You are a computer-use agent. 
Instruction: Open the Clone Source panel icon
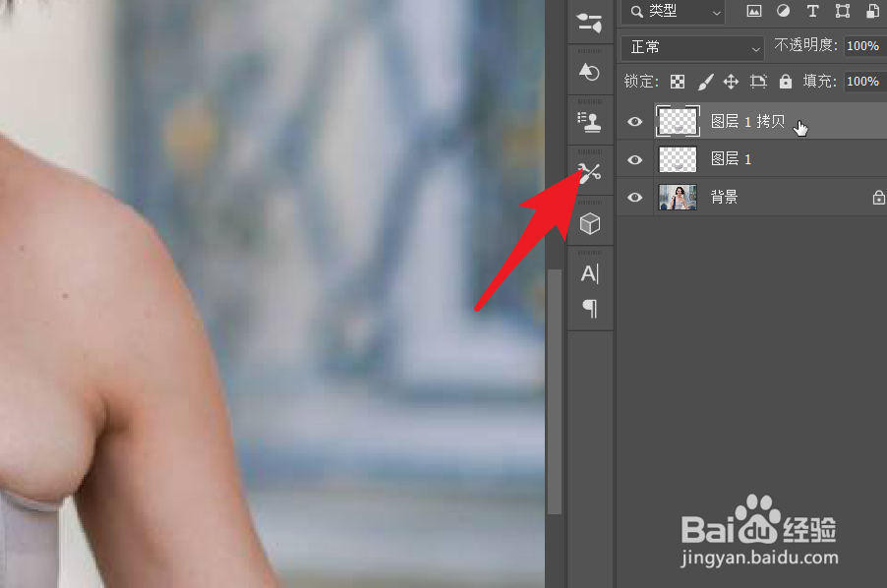tap(589, 122)
